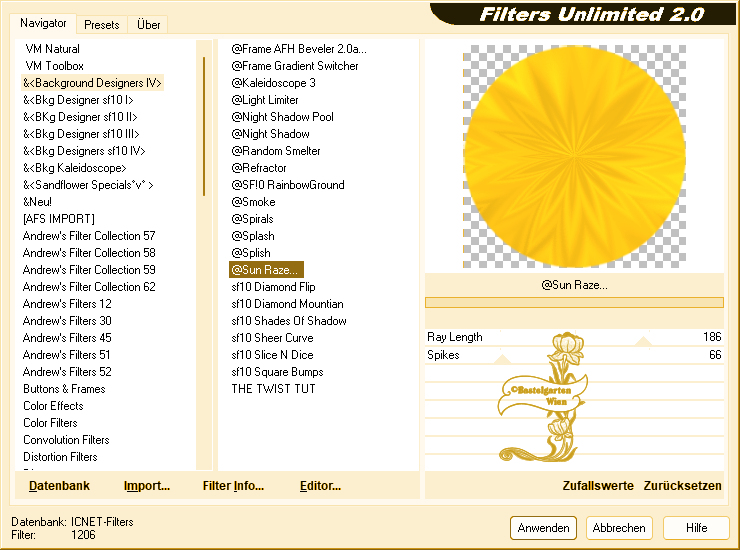Screen dimensions: 740x550
Task: Click Import... button
Action: coord(147,485)
